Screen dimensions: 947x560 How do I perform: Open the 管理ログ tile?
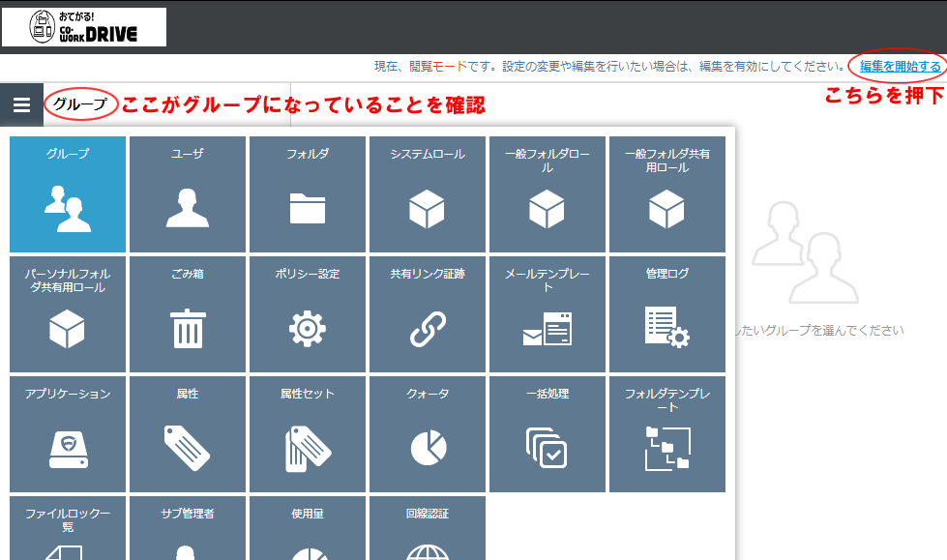[667, 314]
